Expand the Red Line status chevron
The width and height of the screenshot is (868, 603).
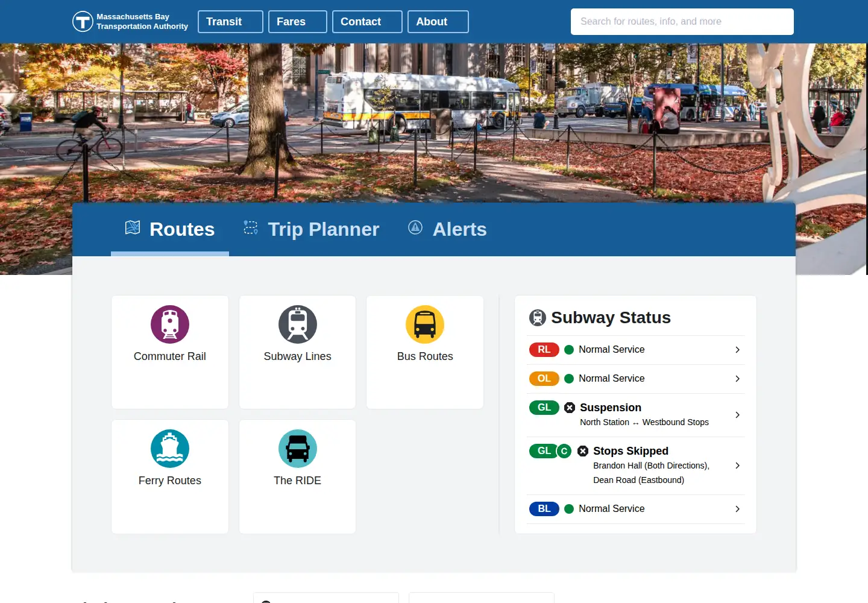point(737,350)
